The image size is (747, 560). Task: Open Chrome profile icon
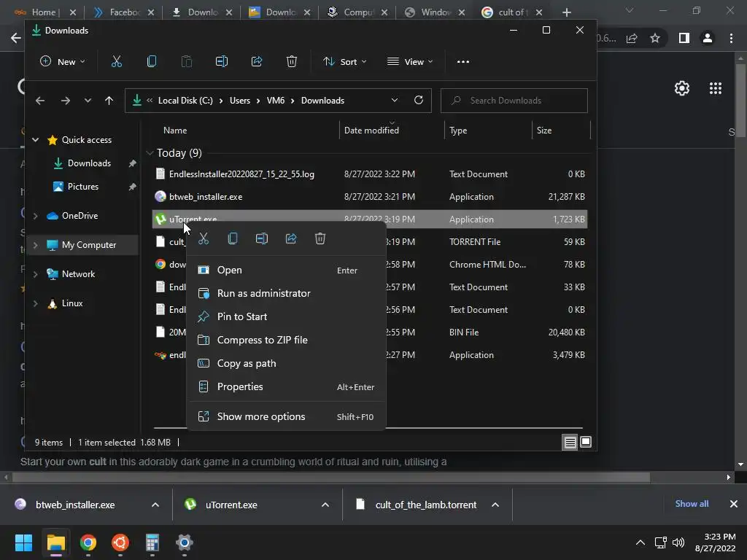(708, 38)
